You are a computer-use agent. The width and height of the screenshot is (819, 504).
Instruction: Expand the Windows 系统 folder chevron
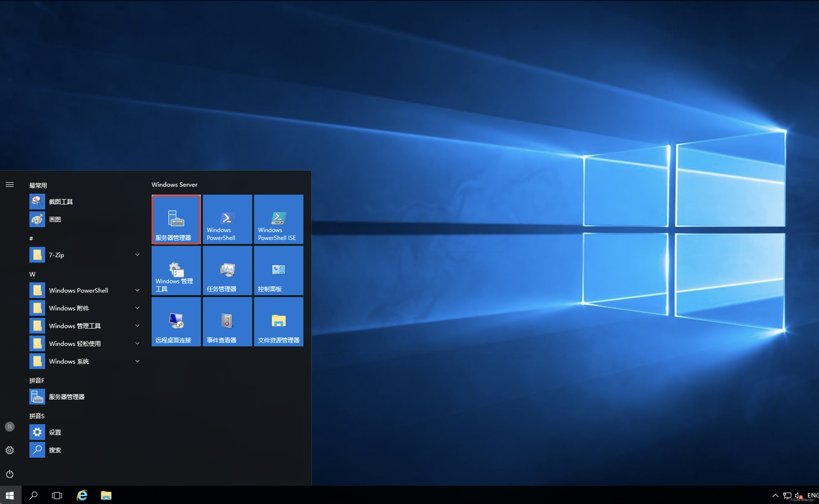pos(137,361)
